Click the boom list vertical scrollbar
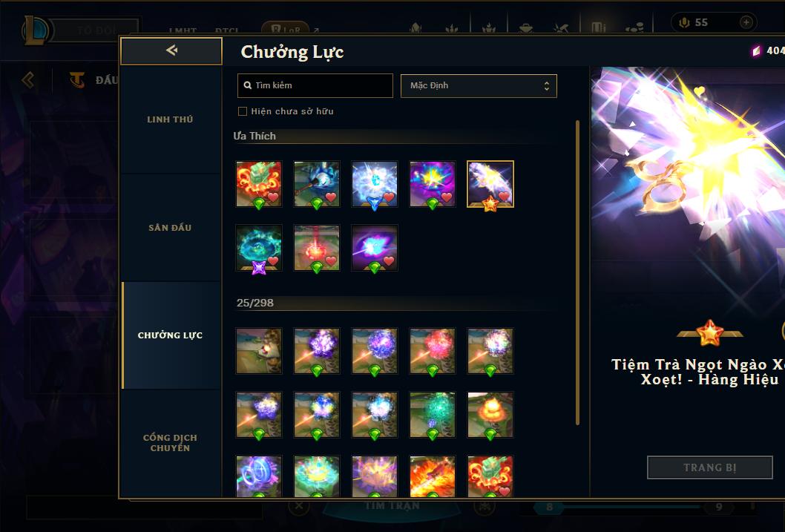785x532 pixels. click(x=577, y=273)
